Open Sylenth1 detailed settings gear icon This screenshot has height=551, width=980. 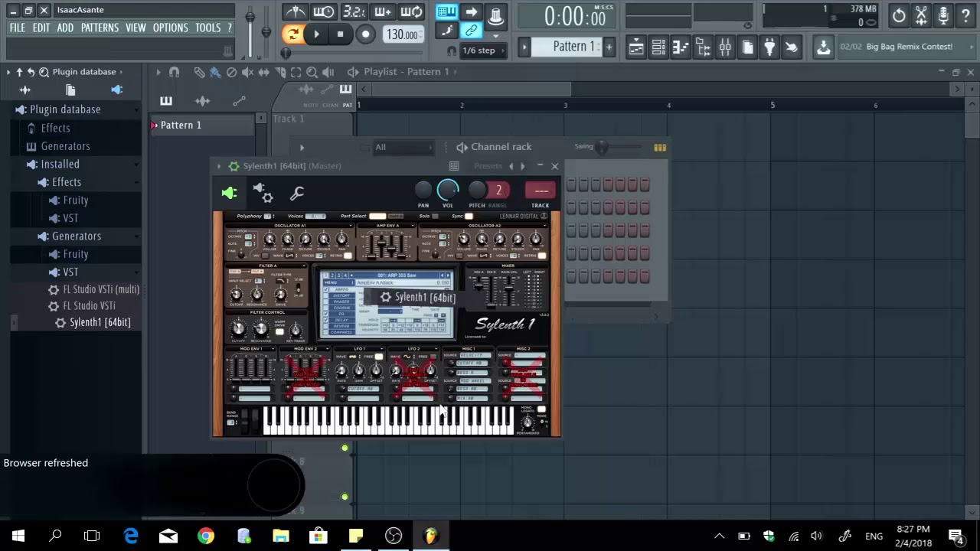(x=263, y=193)
